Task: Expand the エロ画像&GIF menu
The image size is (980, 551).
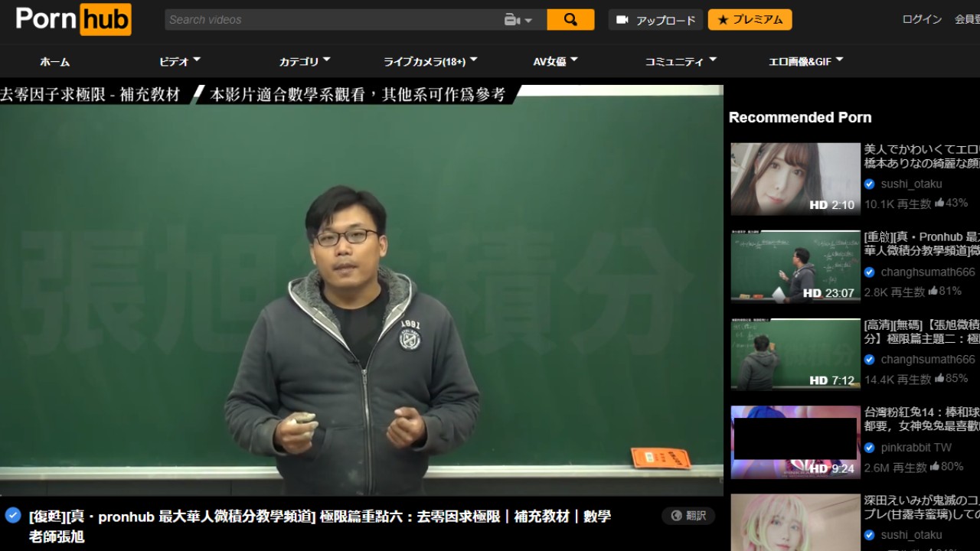Action: point(806,61)
